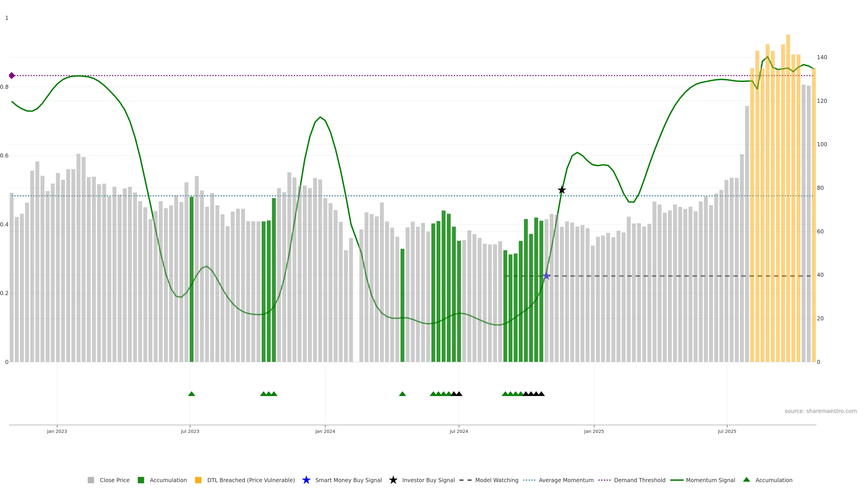Click the orange DTL Breached color swatch
The height and width of the screenshot is (488, 868).
[x=198, y=480]
